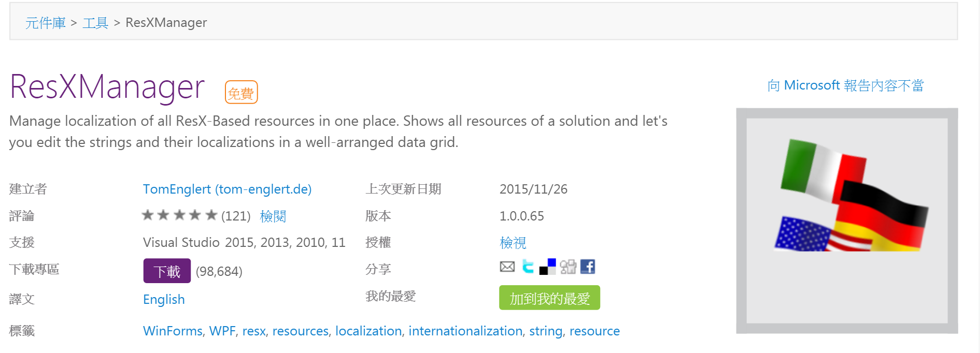Open the resource tag
The image size is (980, 353).
click(594, 331)
